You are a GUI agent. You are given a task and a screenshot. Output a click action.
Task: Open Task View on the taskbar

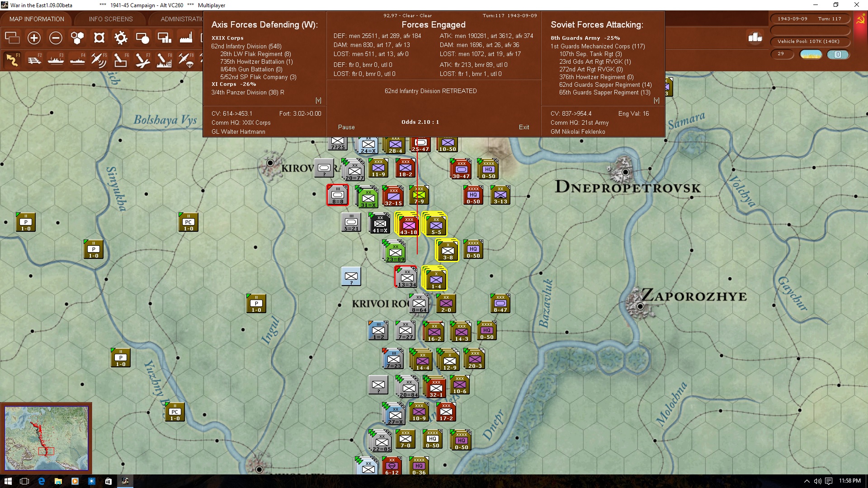(x=24, y=481)
